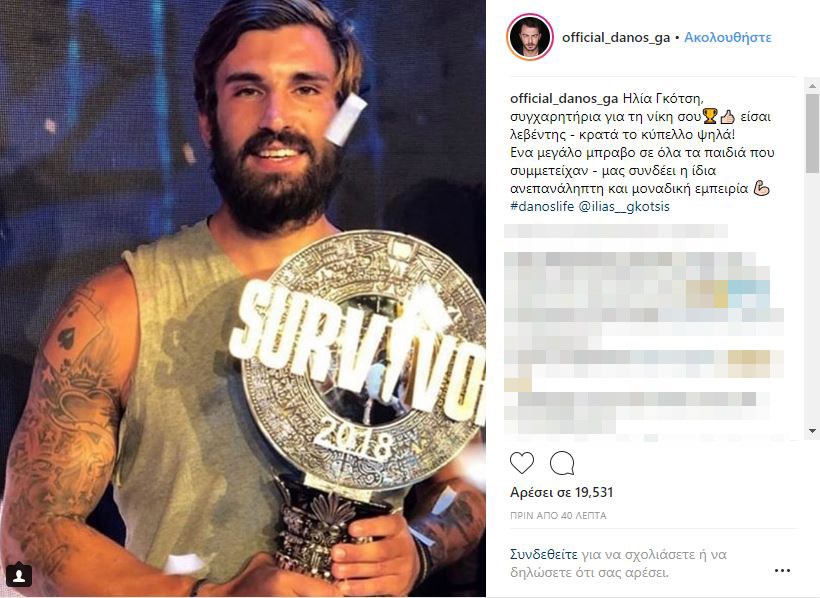This screenshot has height=598, width=820.
Task: Click the comments scrollbar thumb
Action: point(812,133)
